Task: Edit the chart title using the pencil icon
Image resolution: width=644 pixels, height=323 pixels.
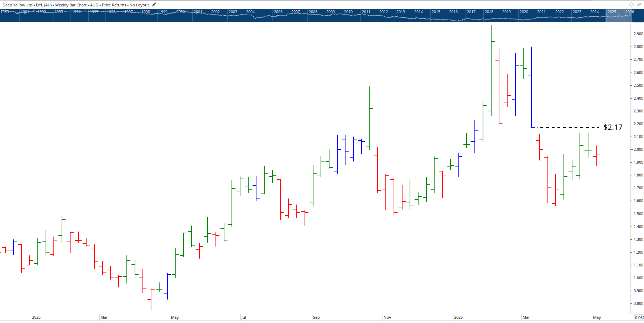Action: [154, 5]
